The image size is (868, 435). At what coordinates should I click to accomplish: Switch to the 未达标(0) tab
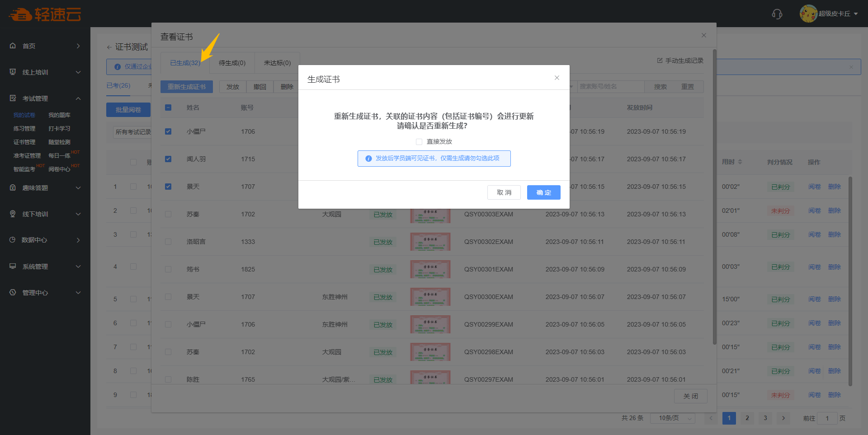tap(277, 63)
